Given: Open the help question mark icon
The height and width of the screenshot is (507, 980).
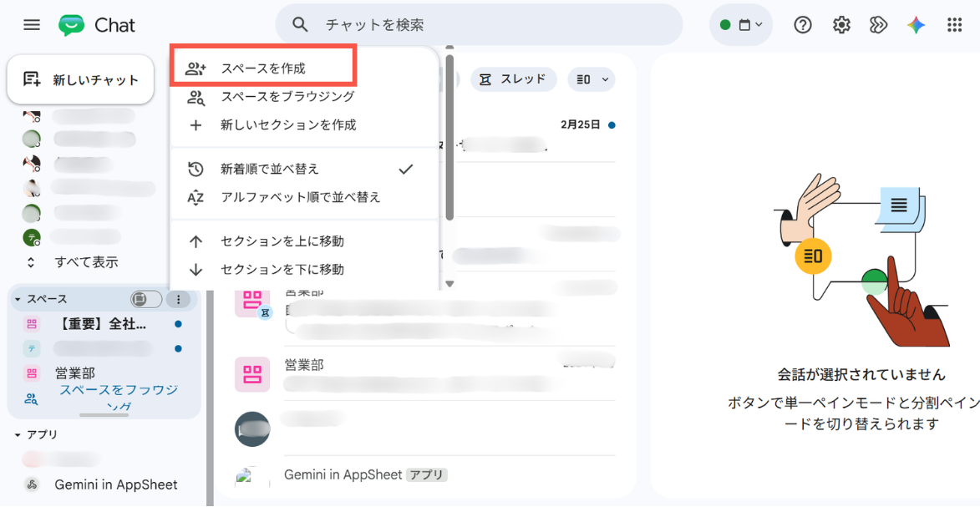Looking at the screenshot, I should coord(803,25).
